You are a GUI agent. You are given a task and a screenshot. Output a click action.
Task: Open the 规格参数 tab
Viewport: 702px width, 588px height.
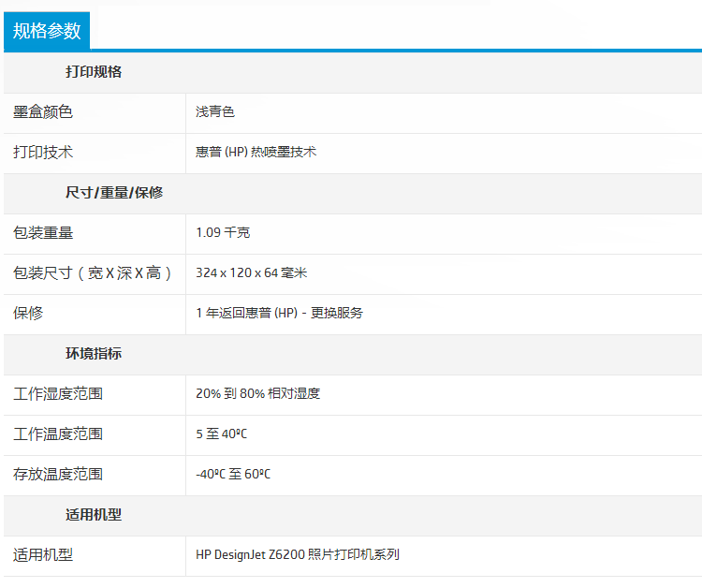pos(47,31)
